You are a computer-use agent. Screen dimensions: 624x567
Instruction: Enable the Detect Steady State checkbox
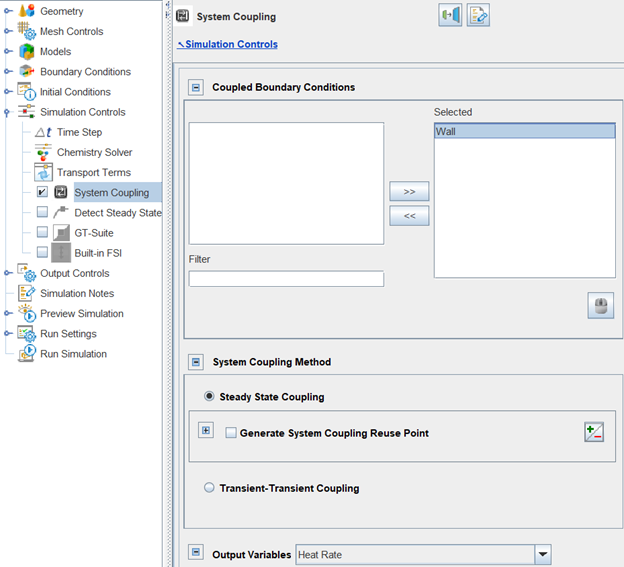pos(42,212)
